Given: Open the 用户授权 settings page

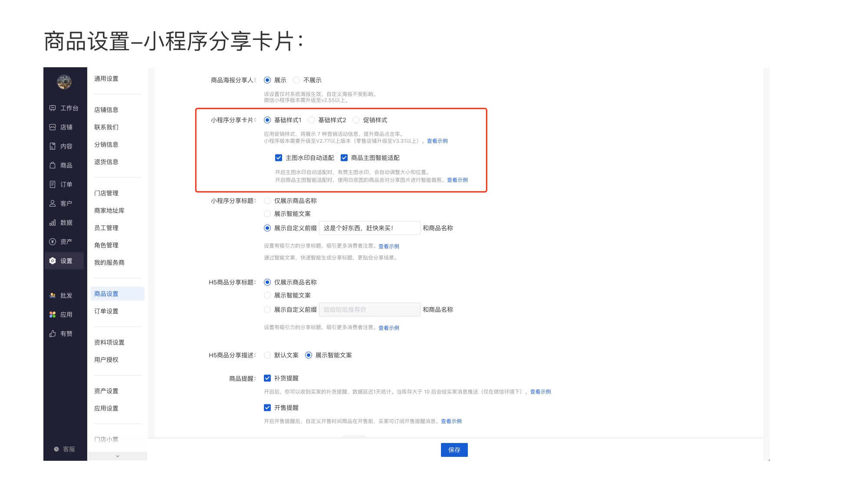Looking at the screenshot, I should coord(105,359).
